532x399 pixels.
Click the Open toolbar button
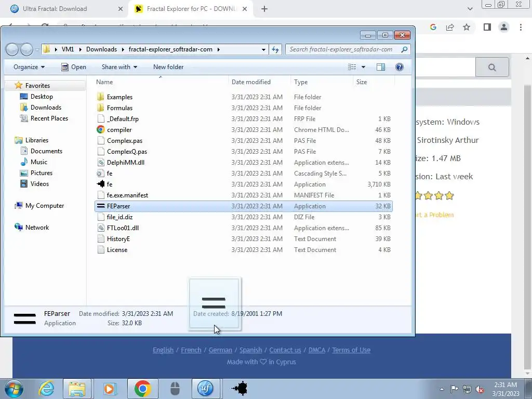coord(74,67)
